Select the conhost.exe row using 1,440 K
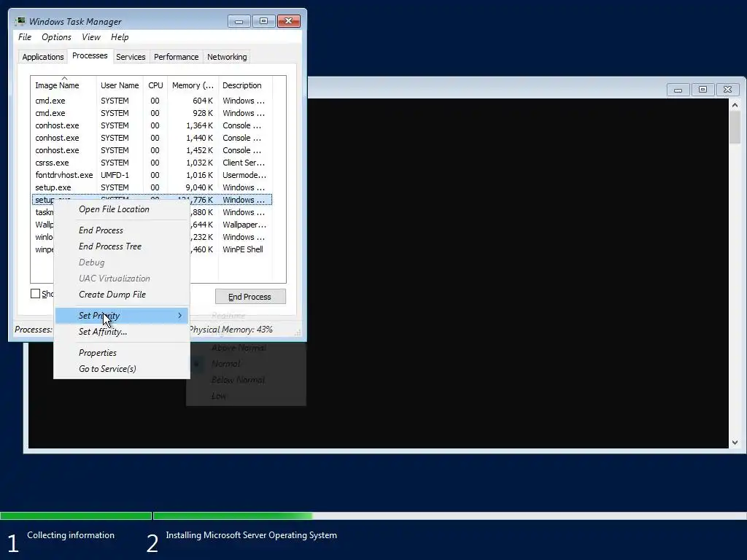The width and height of the screenshot is (747, 560). [152, 138]
